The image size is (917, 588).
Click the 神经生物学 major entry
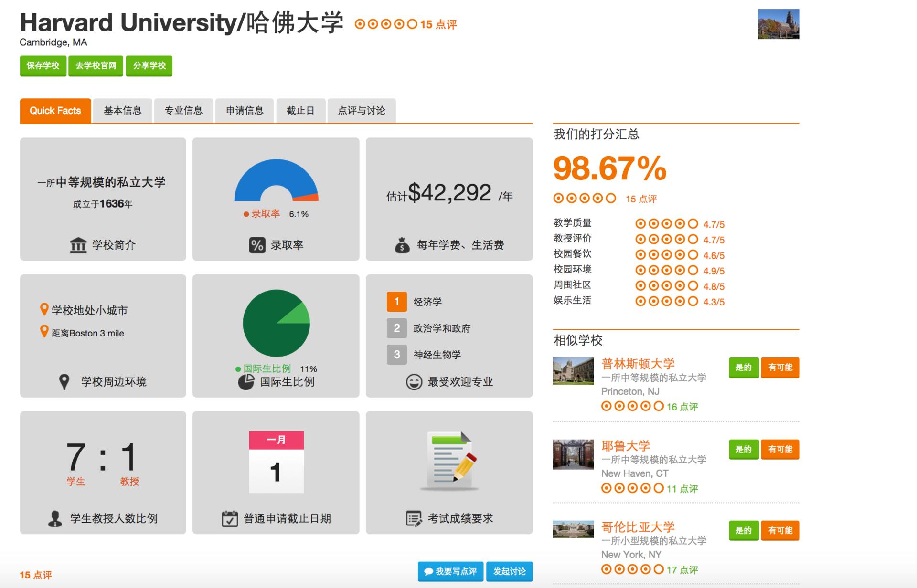pos(437,355)
